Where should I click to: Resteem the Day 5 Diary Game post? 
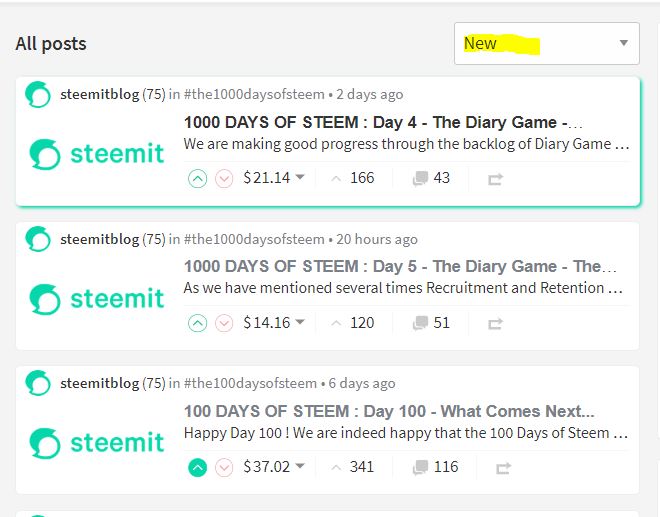point(495,324)
